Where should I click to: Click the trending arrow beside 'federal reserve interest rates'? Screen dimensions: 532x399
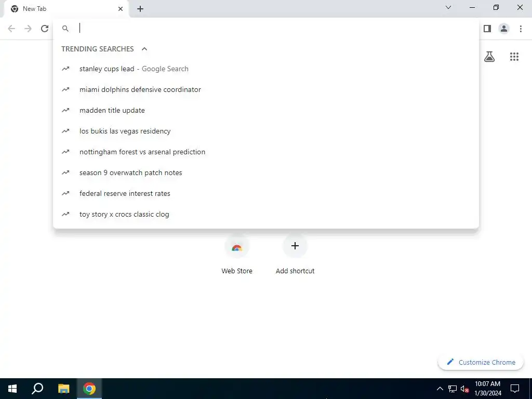tap(65, 193)
